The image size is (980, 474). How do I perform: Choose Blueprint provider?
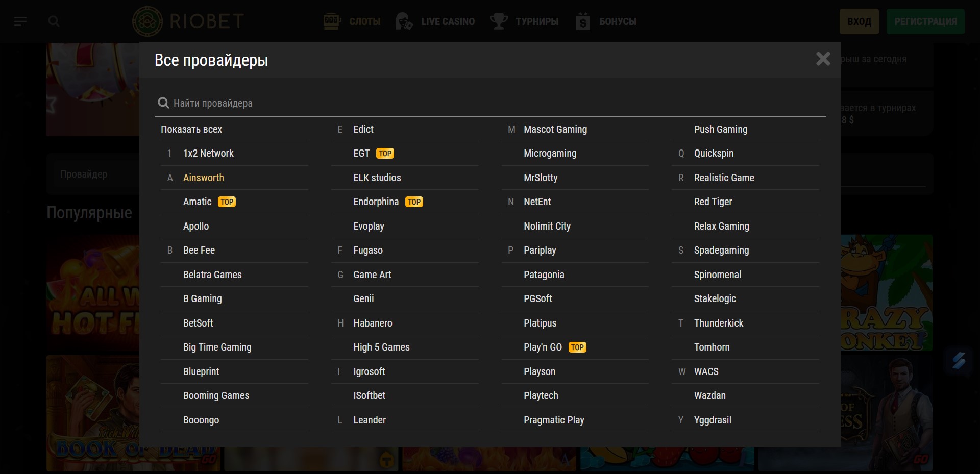201,371
